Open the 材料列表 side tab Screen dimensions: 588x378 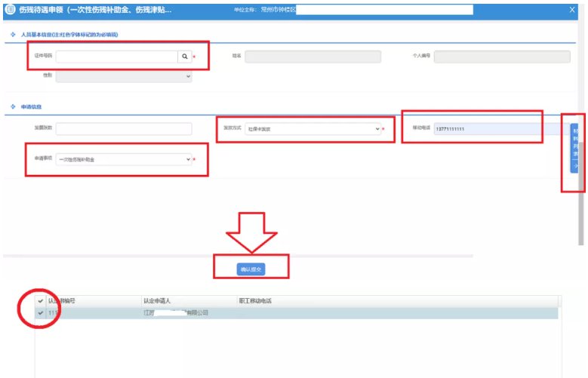click(574, 148)
